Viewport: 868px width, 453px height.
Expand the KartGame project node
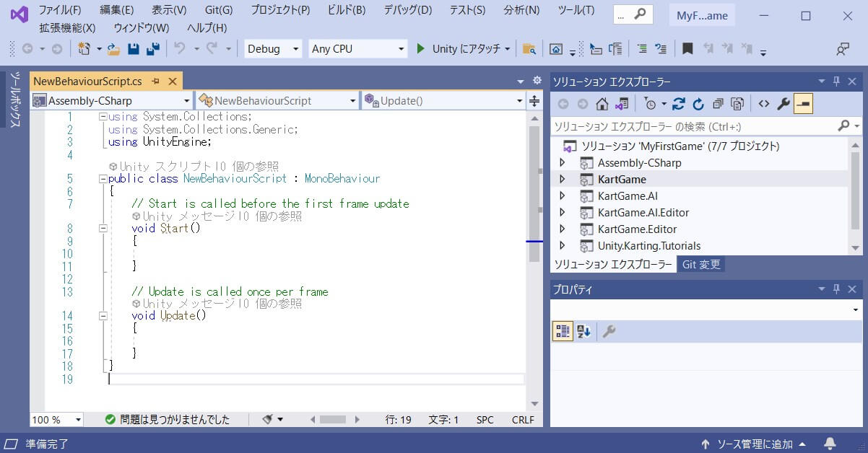coord(563,179)
